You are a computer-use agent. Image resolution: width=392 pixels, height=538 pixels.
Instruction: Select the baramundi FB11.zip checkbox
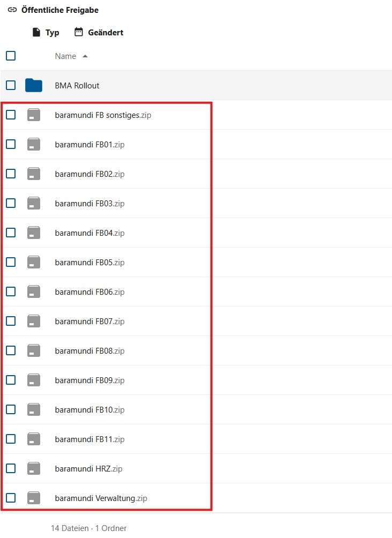pyautogui.click(x=11, y=439)
